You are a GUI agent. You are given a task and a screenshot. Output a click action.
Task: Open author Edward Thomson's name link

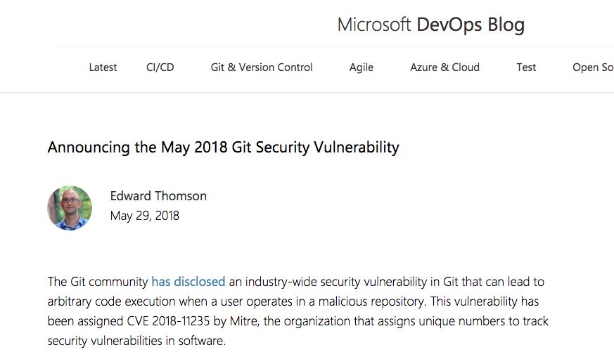158,195
